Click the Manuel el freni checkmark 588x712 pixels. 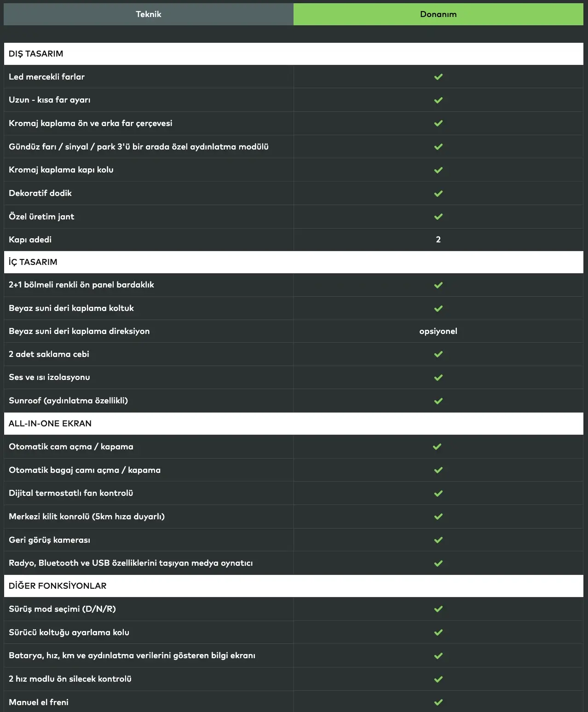438,702
